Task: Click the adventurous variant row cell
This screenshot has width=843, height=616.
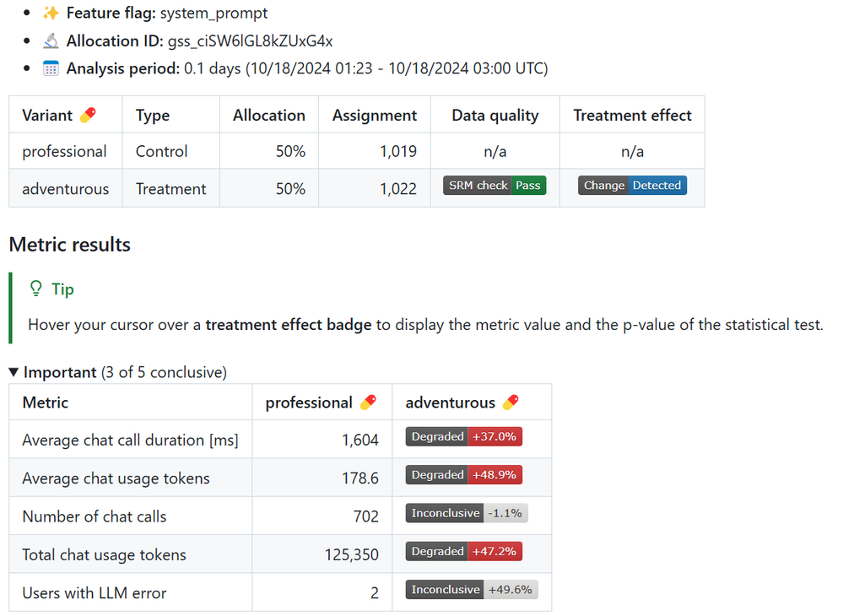Action: tap(66, 189)
